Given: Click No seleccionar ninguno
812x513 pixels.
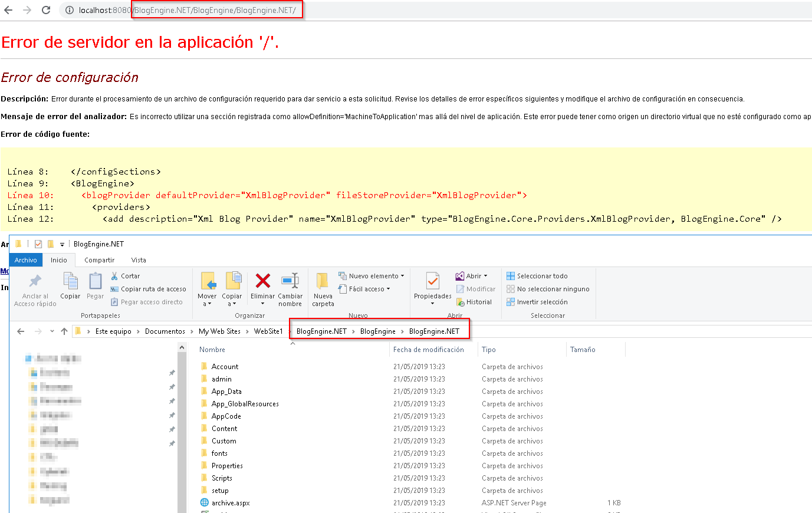Looking at the screenshot, I should (x=548, y=289).
